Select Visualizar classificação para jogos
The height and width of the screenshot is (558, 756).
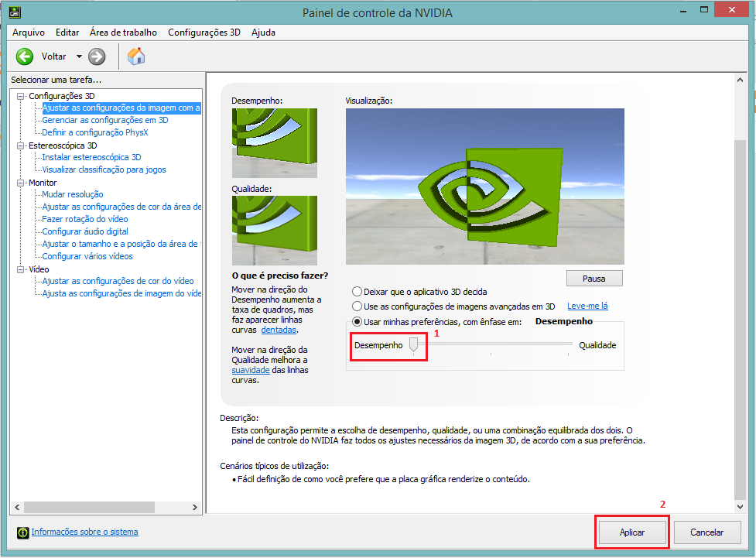point(104,169)
